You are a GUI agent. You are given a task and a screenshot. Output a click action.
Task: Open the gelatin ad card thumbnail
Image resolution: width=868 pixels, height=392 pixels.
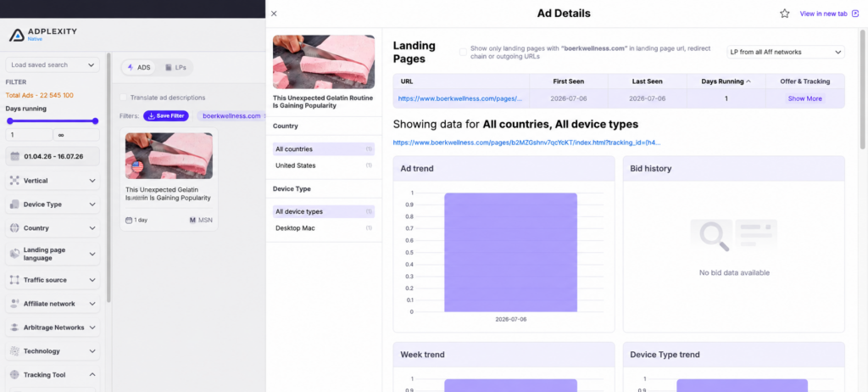169,156
